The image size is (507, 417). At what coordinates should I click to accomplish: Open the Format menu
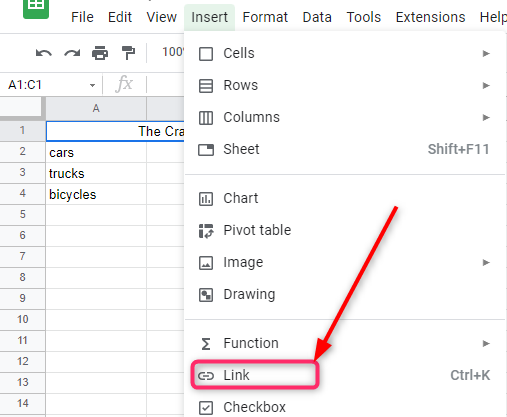click(x=265, y=17)
